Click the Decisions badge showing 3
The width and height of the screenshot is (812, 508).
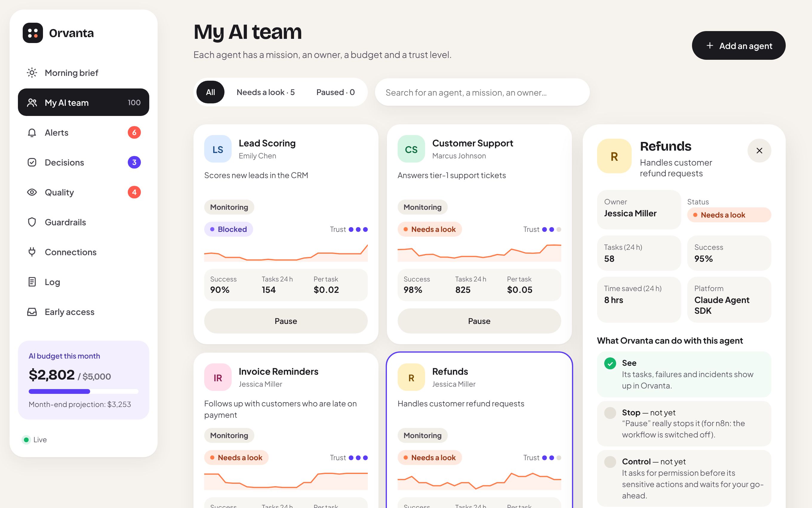click(x=134, y=162)
